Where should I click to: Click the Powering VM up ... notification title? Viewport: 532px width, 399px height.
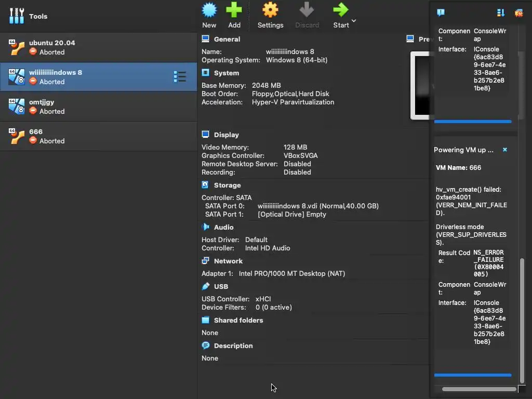tap(463, 150)
